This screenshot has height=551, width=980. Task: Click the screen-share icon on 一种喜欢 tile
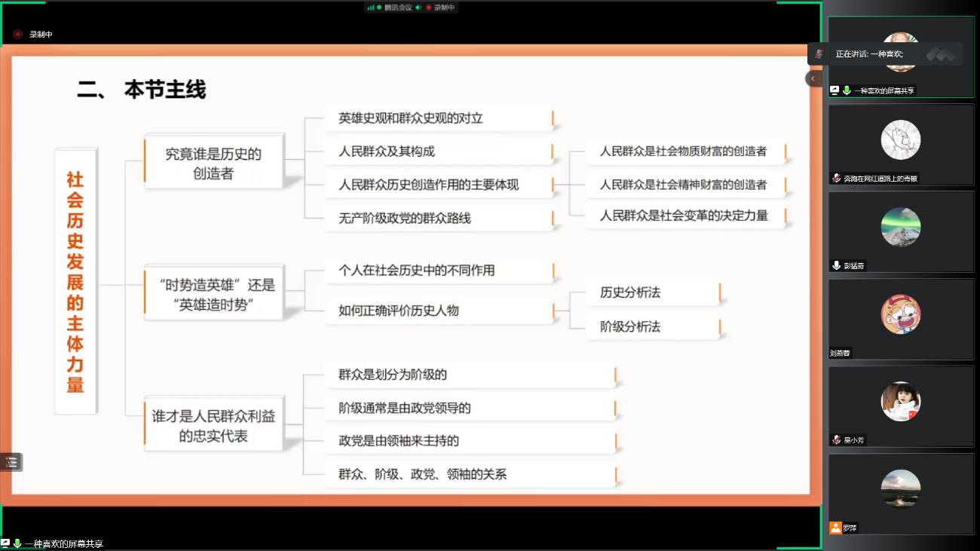coord(835,90)
